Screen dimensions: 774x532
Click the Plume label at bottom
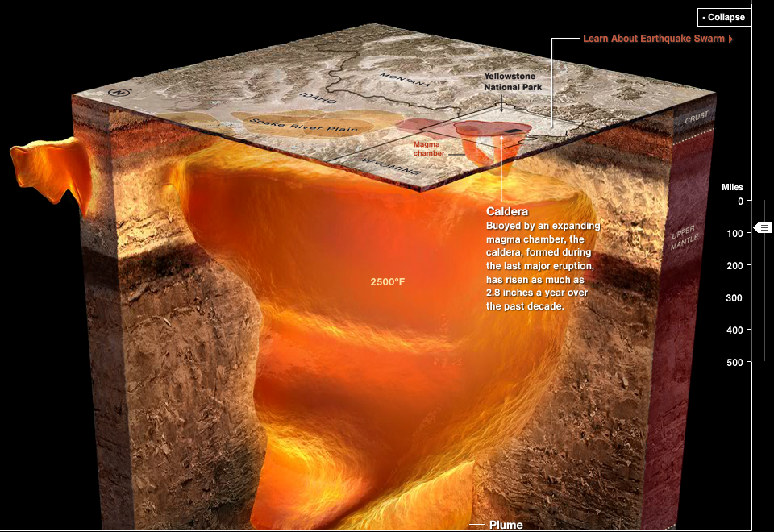(x=506, y=525)
